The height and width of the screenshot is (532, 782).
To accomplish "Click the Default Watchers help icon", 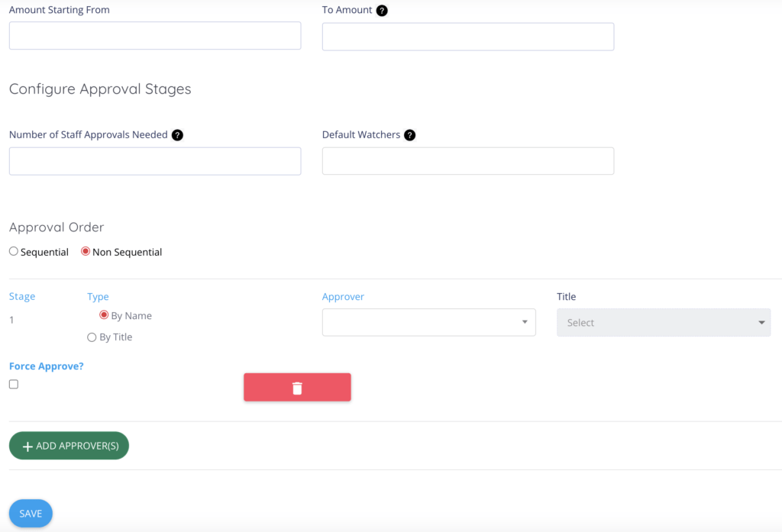I will (409, 135).
